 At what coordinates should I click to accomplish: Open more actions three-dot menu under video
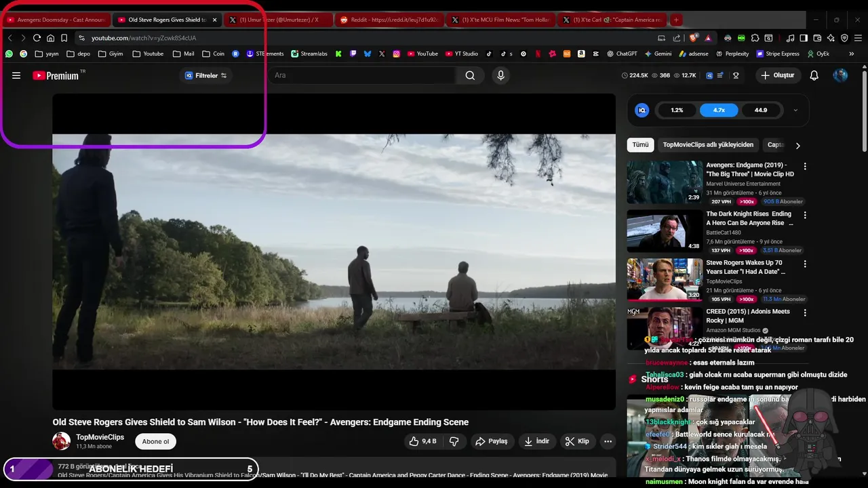pos(608,441)
